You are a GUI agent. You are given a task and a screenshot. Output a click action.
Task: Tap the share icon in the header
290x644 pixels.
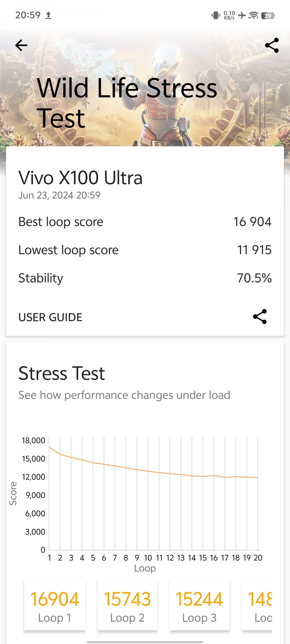(x=272, y=45)
